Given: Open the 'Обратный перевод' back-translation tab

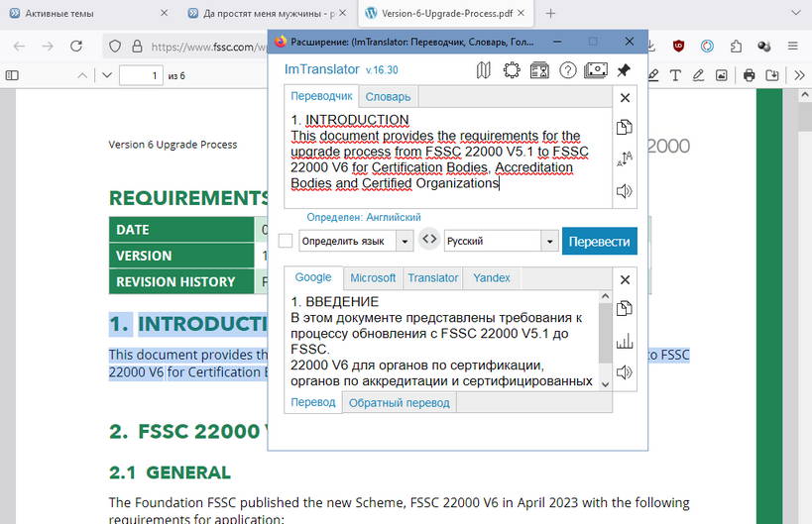Looking at the screenshot, I should coord(400,403).
